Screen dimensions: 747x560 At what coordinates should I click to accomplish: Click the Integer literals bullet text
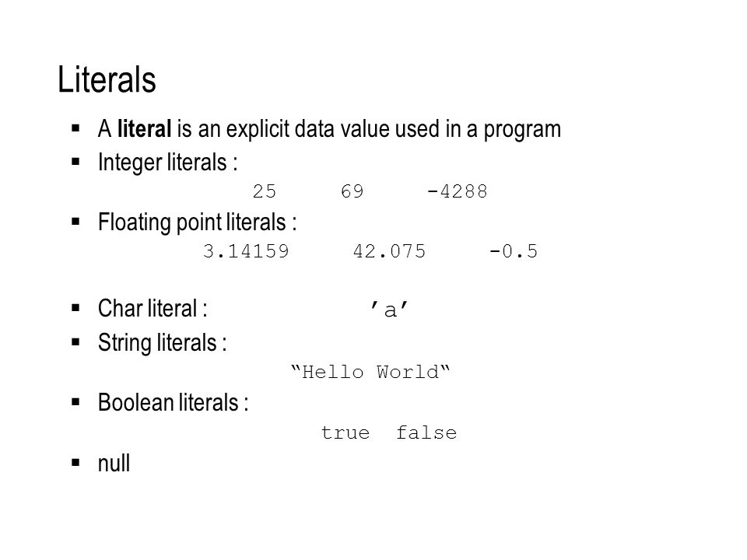point(168,163)
